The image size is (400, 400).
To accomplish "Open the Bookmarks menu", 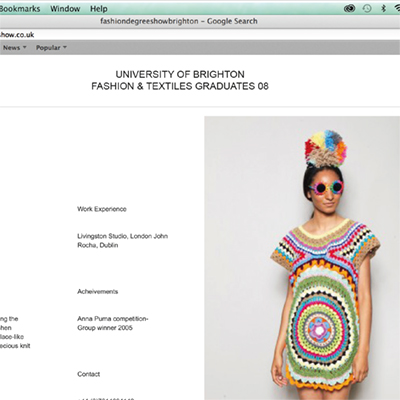I will pos(20,9).
